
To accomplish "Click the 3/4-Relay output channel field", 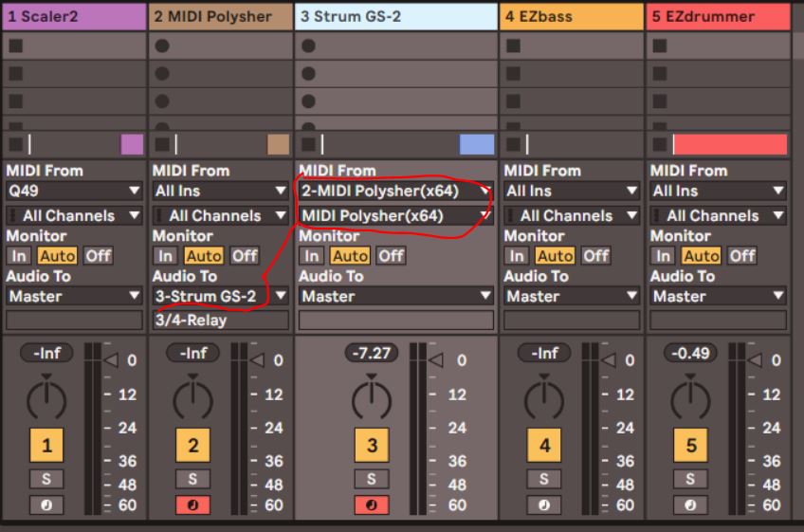I will point(221,321).
